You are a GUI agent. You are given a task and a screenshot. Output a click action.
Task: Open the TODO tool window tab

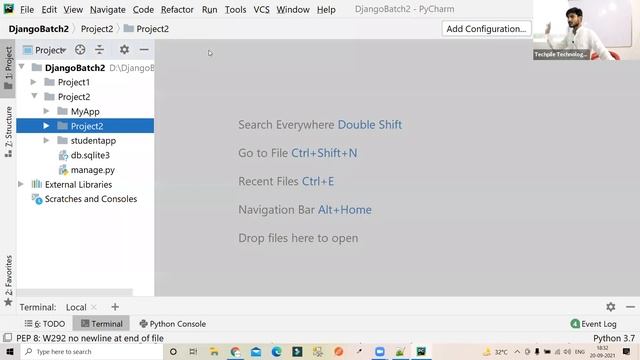point(45,324)
